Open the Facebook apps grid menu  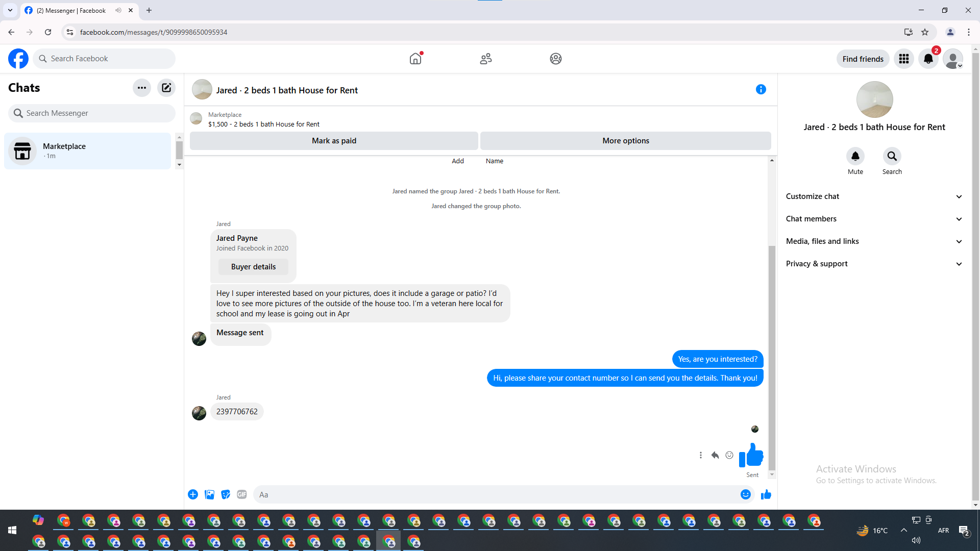tap(903, 59)
